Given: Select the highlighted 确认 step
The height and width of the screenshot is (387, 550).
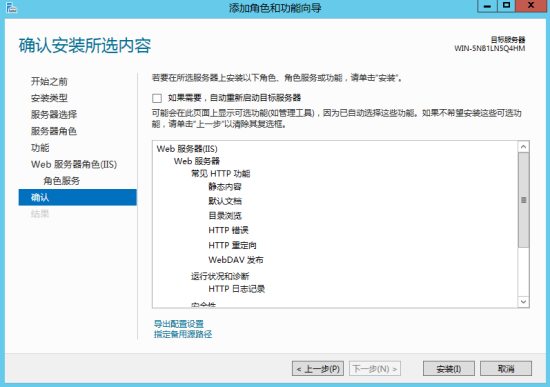Looking at the screenshot, I should [x=78, y=197].
